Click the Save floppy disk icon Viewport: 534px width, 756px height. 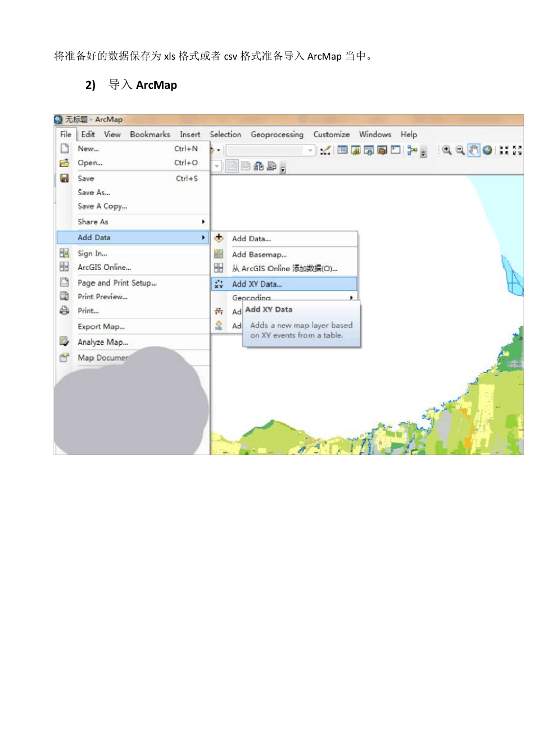pos(65,178)
